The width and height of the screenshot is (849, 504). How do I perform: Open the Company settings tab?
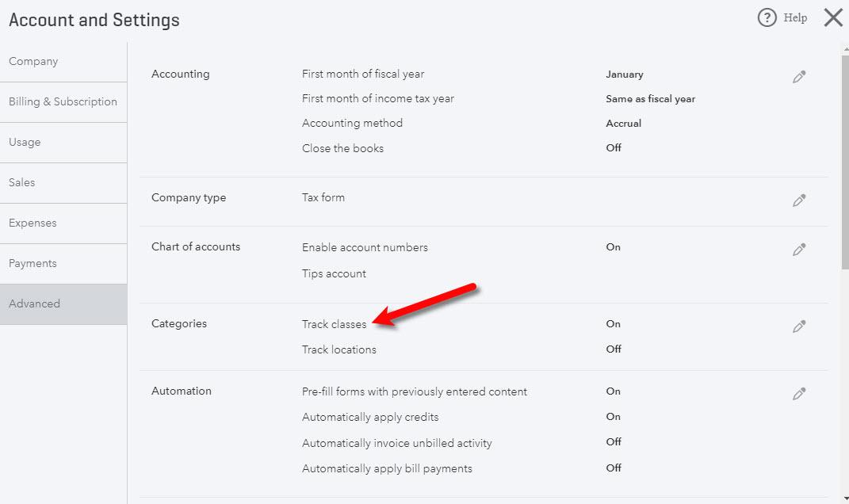click(x=63, y=62)
